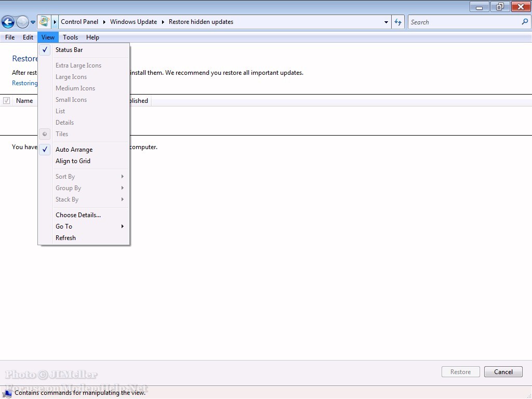The width and height of the screenshot is (532, 399).
Task: Expand the Sort By submenu
Action: [84, 177]
